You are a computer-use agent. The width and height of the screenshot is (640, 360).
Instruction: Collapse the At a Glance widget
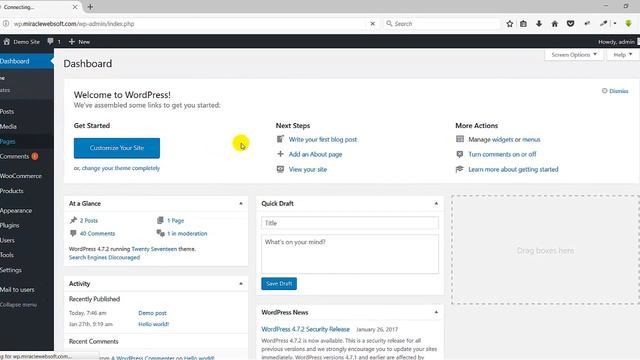[241, 203]
